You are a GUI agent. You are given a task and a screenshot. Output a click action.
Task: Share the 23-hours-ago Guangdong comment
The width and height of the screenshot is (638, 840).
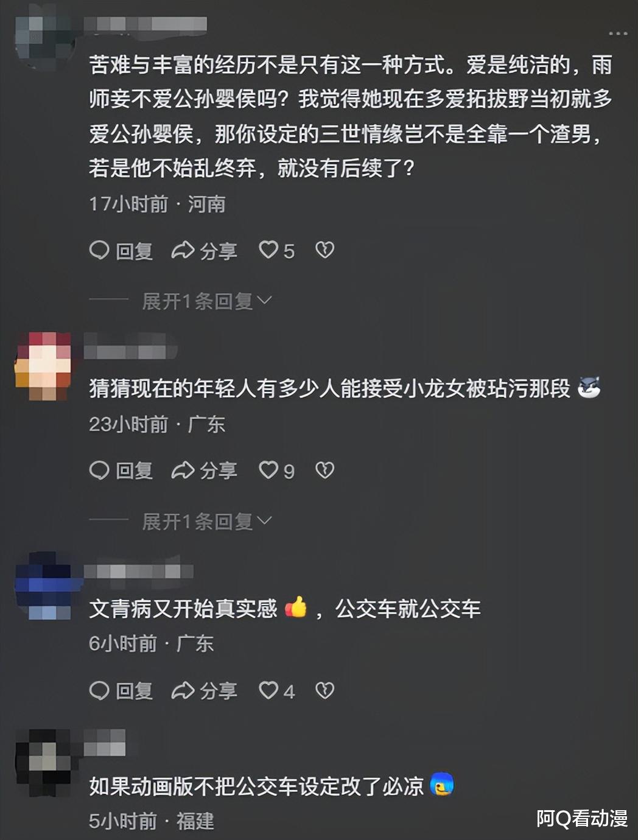(x=204, y=471)
